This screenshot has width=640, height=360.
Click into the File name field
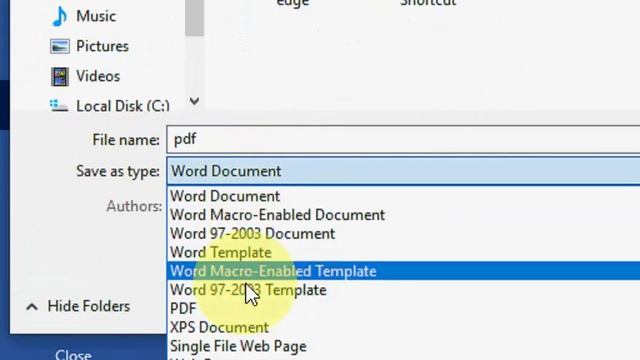tap(403, 140)
